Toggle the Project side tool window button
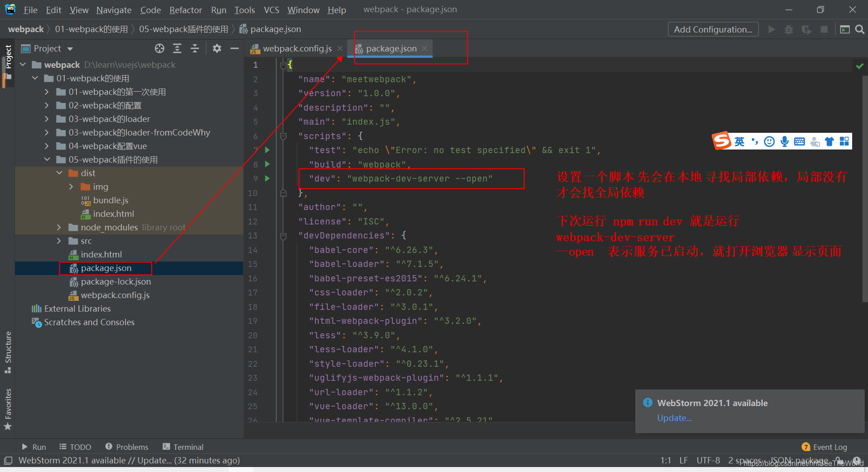Screen dimensions: 868x472 (x=8, y=62)
